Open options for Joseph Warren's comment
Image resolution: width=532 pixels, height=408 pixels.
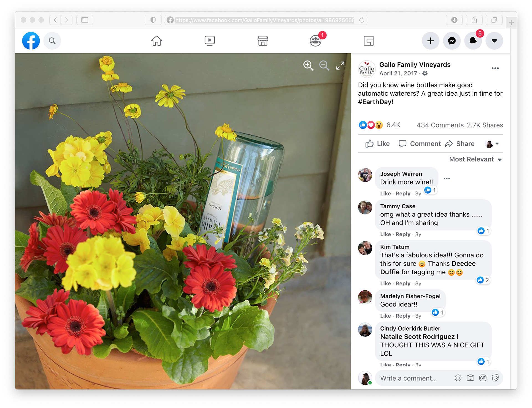447,178
